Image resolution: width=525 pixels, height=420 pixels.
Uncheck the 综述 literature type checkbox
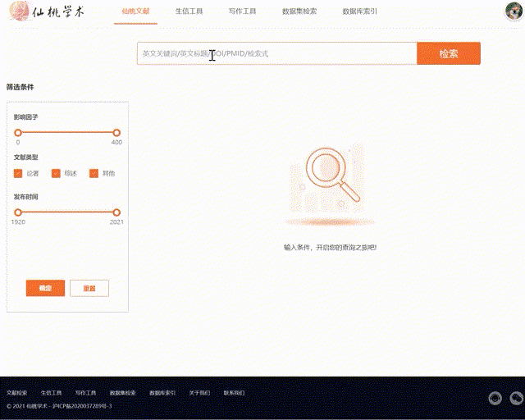[56, 173]
